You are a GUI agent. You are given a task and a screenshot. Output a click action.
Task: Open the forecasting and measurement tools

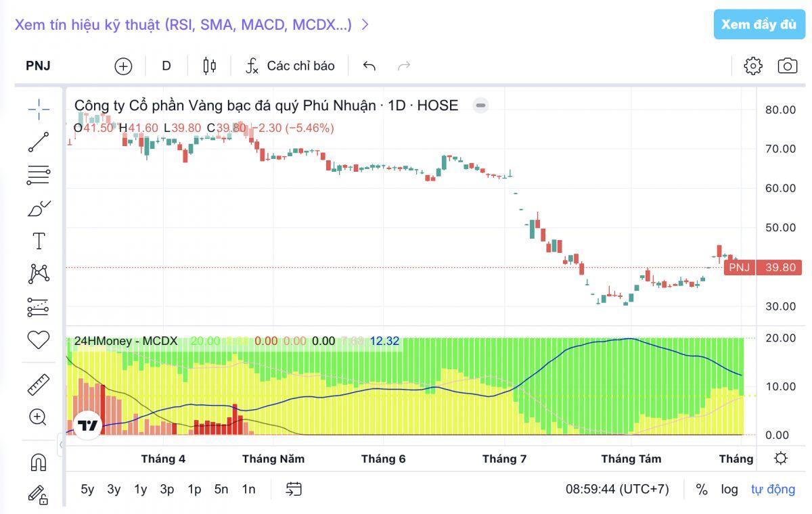click(39, 306)
